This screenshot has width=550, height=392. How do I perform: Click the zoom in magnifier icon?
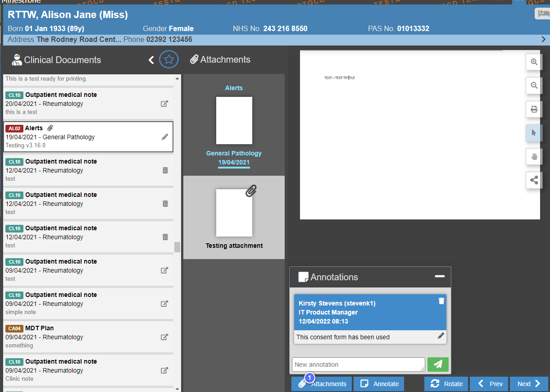point(534,62)
